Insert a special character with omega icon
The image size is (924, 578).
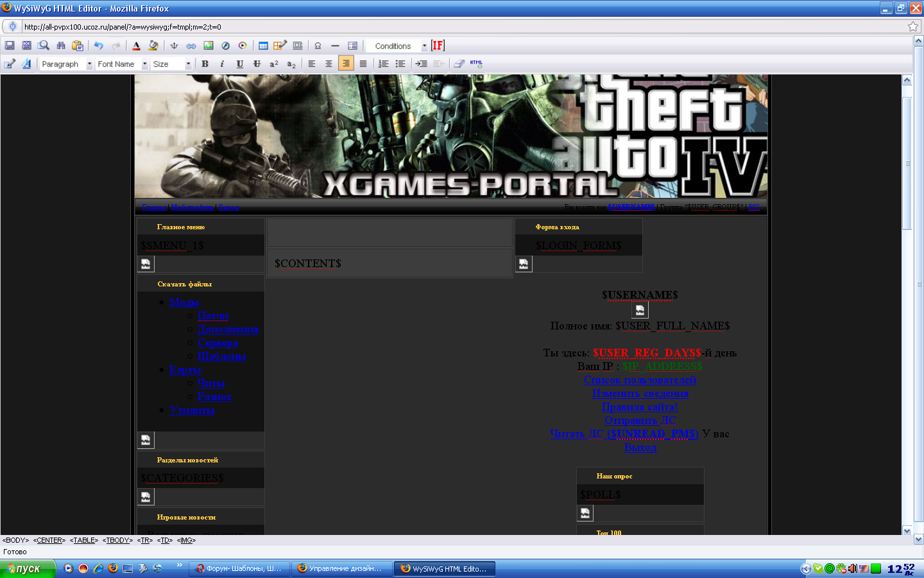pos(318,46)
